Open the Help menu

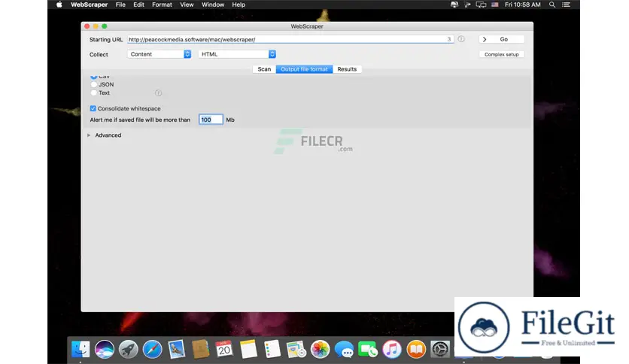(239, 5)
